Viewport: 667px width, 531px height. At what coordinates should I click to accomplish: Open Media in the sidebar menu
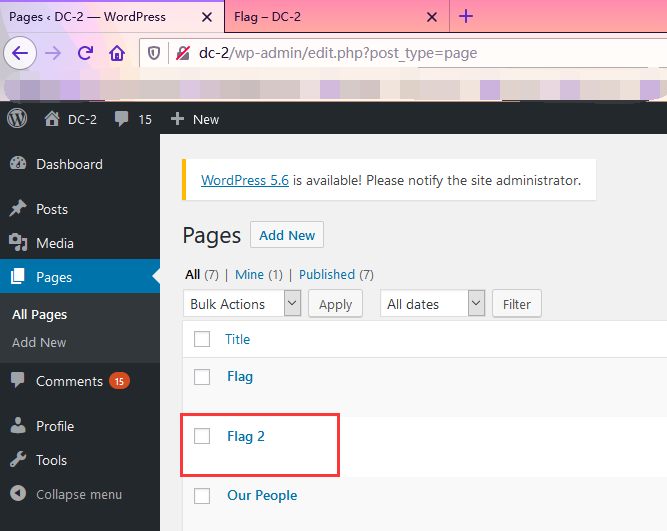pyautogui.click(x=55, y=243)
